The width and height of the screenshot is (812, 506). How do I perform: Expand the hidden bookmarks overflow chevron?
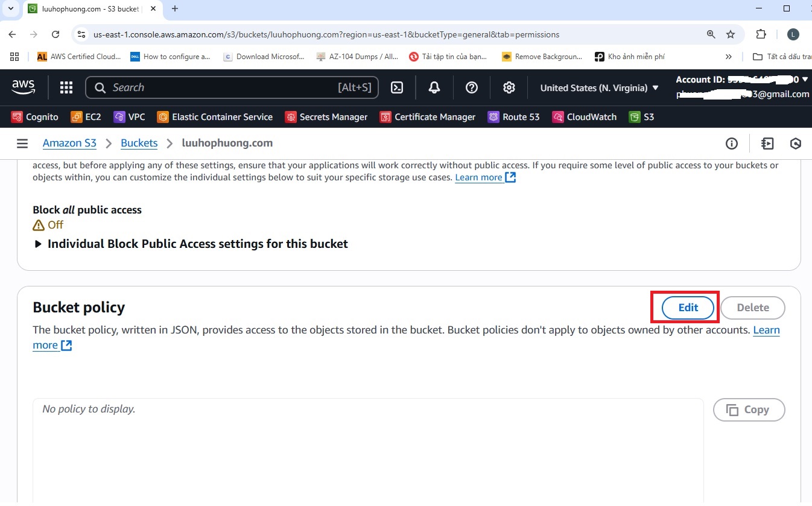tap(729, 57)
